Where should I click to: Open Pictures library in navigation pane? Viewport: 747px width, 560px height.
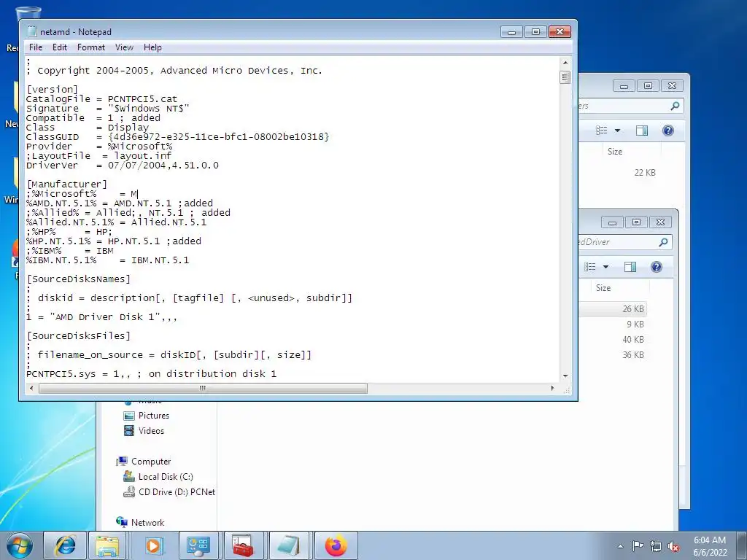(x=153, y=415)
